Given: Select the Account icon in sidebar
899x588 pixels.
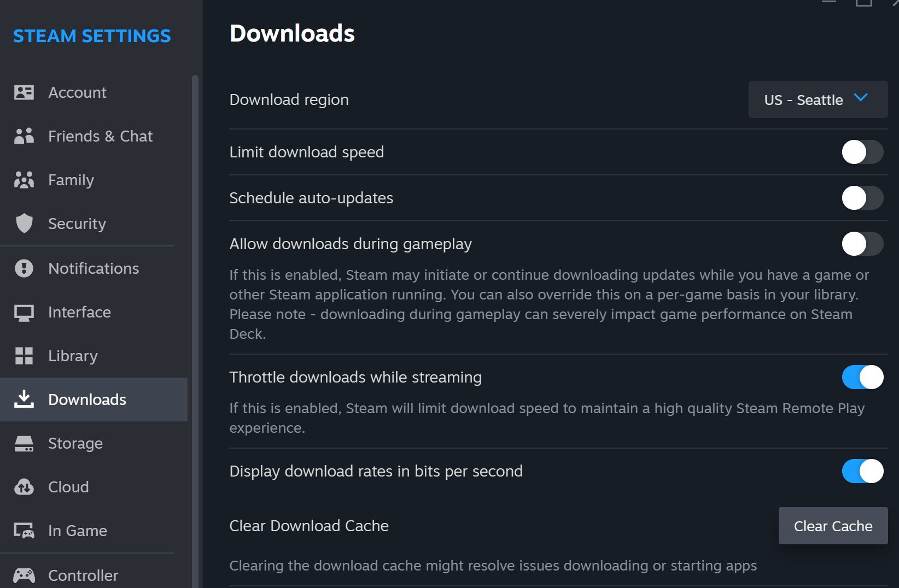Looking at the screenshot, I should click(24, 92).
